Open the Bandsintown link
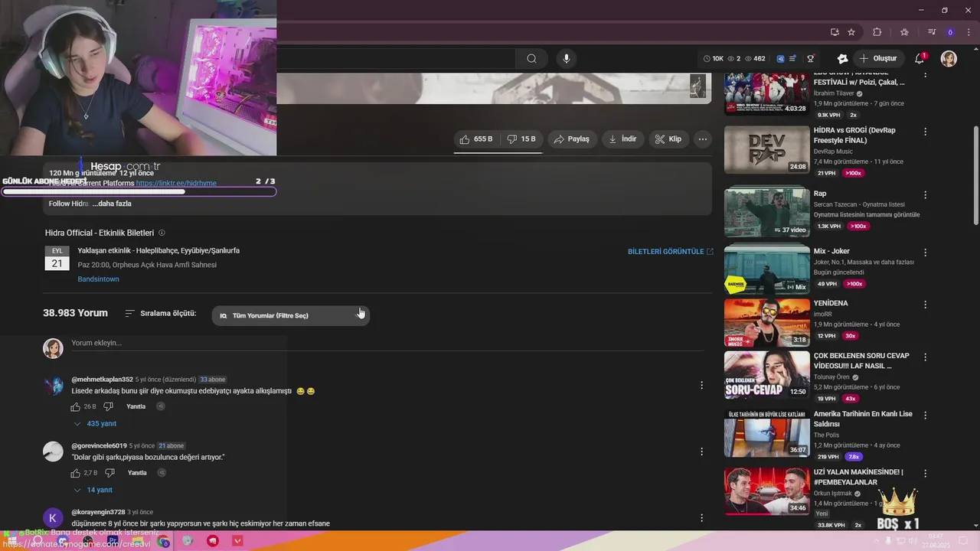The image size is (980, 551). 98,279
